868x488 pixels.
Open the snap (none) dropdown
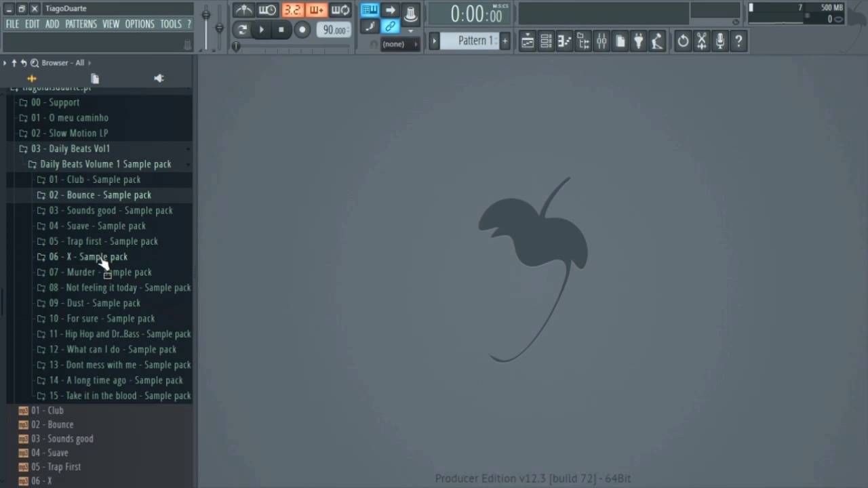400,44
